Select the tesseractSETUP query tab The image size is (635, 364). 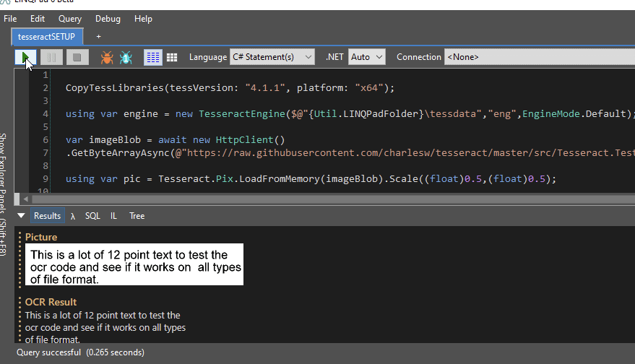click(48, 36)
